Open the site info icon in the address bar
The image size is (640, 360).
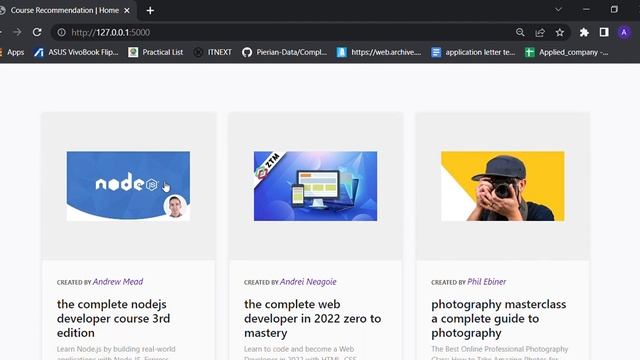coord(61,32)
